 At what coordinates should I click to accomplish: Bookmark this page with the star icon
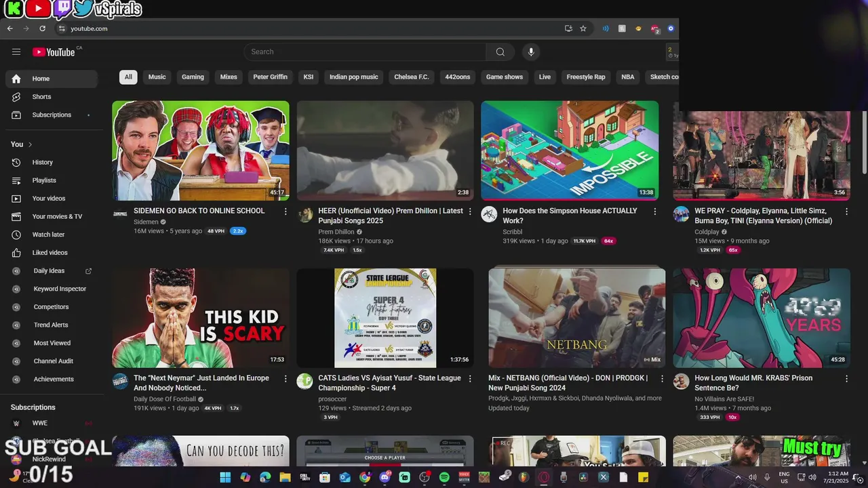pyautogui.click(x=583, y=28)
